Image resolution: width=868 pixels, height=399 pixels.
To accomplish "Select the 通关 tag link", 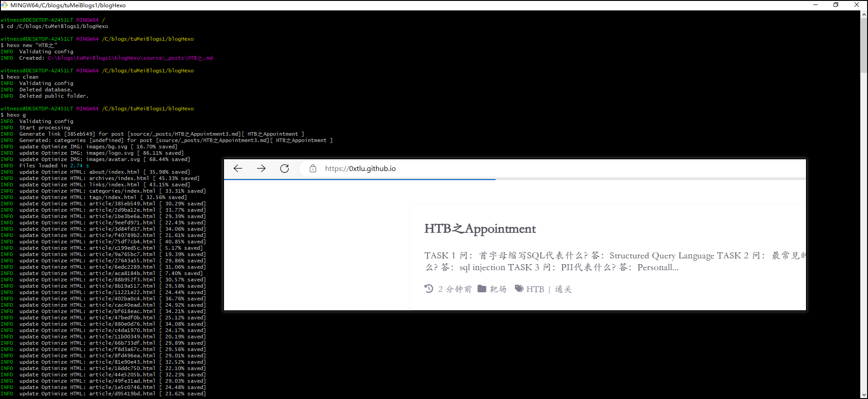I will tap(563, 289).
